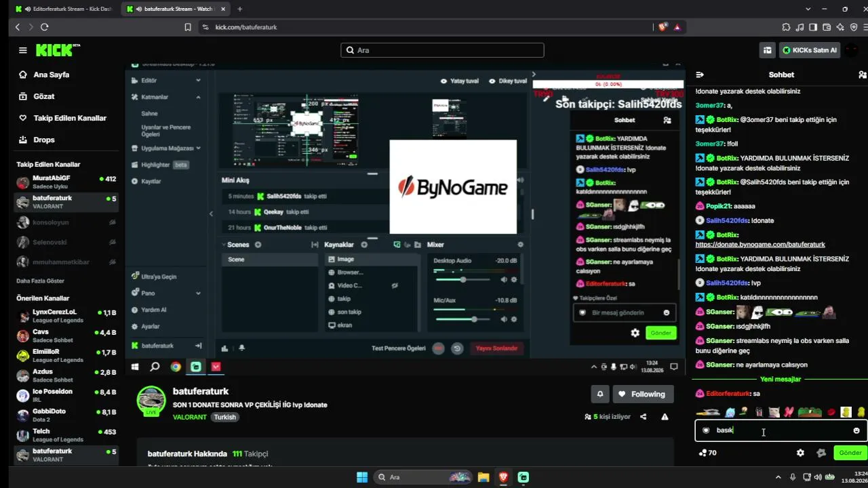Open the chat users list icon

pos(862,75)
